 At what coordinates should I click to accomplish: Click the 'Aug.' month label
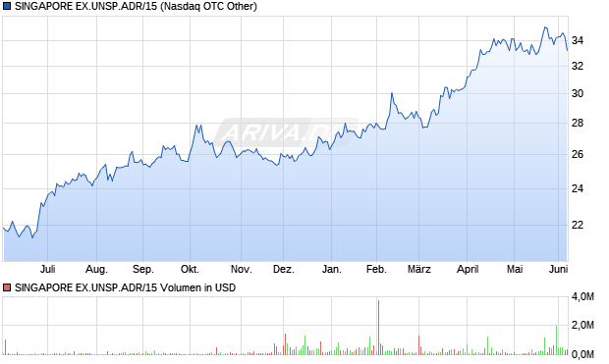[x=96, y=269]
